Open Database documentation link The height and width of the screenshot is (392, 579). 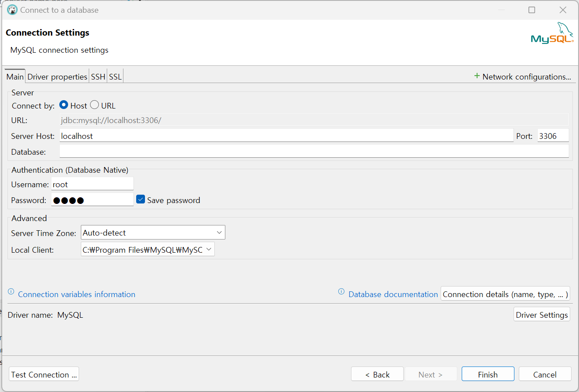click(393, 294)
